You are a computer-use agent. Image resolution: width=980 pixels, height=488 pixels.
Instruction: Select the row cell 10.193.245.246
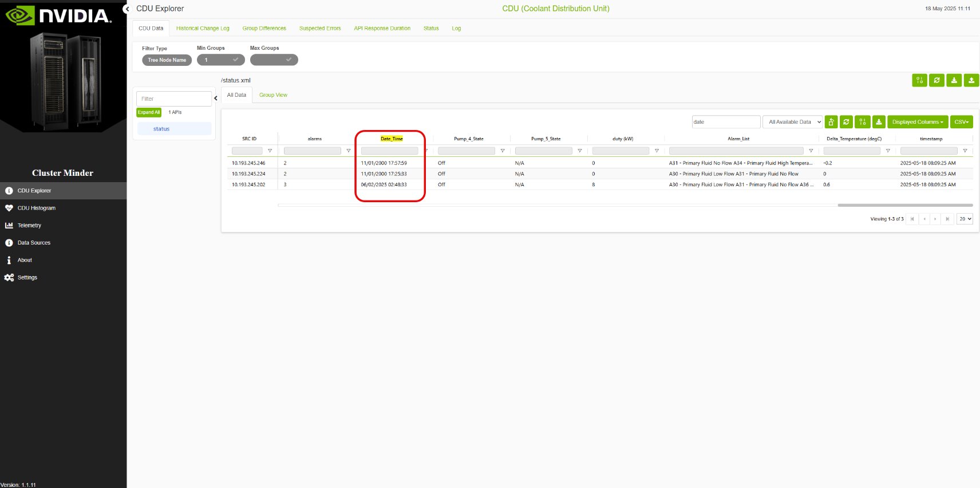point(248,163)
